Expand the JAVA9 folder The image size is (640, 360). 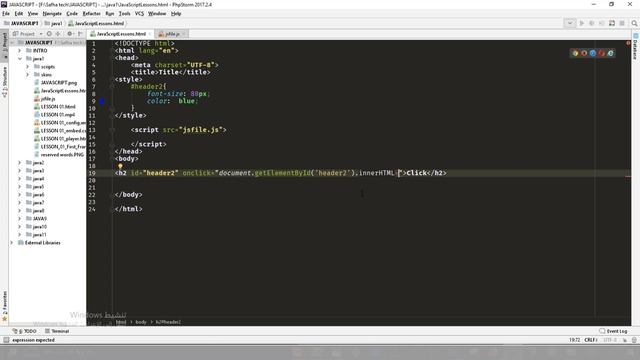click(x=19, y=219)
